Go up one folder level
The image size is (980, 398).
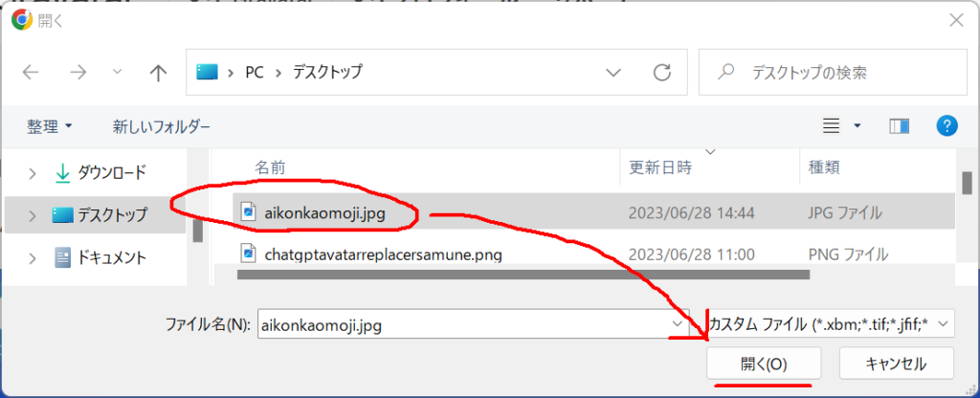[x=159, y=73]
